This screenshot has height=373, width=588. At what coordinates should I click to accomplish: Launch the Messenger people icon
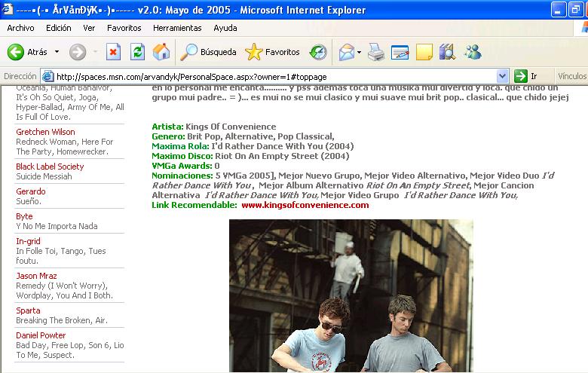pos(473,52)
